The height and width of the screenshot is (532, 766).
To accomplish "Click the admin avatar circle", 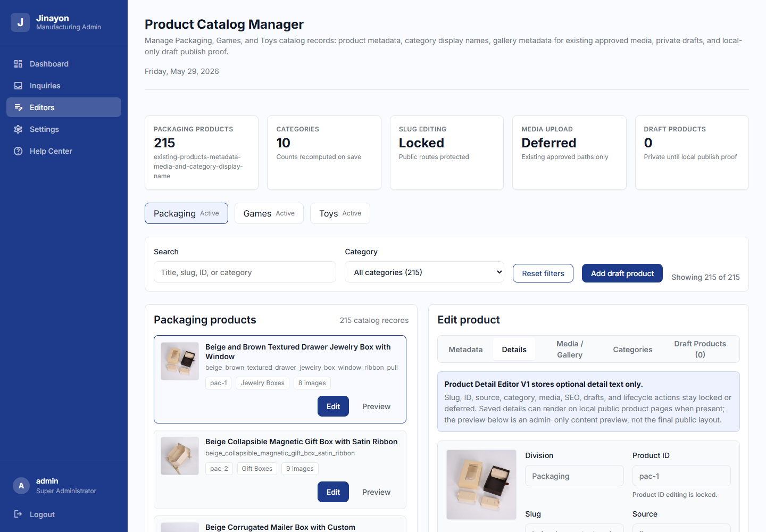I will [x=21, y=485].
